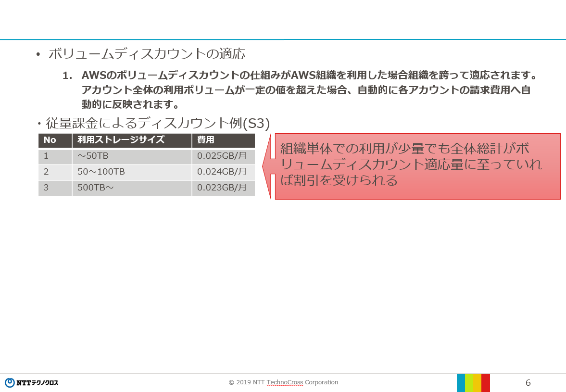Click the cost cell '0.023GB/月'
This screenshot has width=566, height=392.
tap(224, 188)
